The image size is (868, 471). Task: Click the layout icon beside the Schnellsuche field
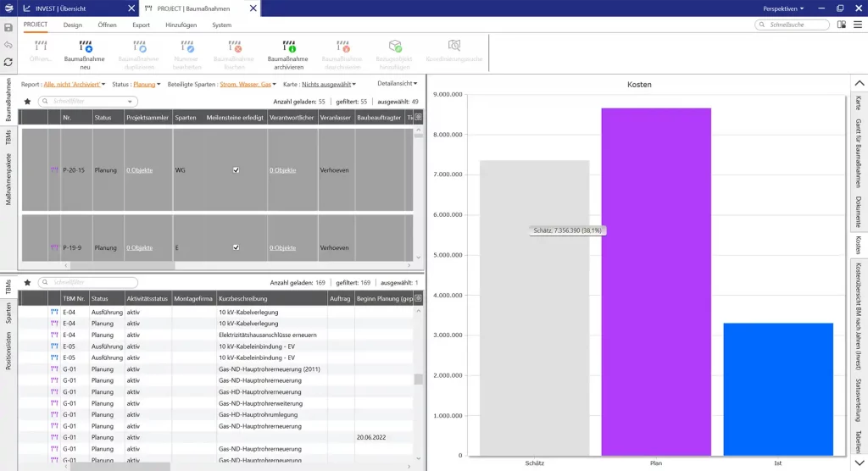click(x=841, y=25)
